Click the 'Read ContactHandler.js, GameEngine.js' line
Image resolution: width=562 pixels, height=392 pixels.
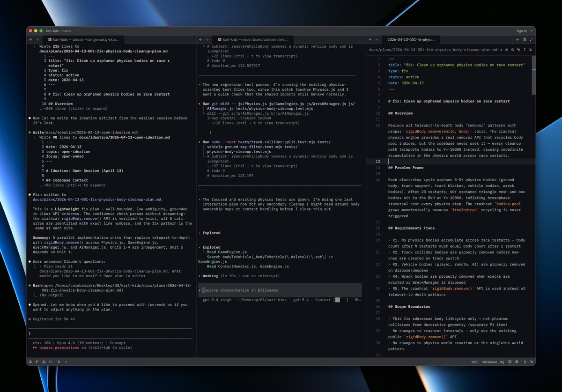click(248, 266)
